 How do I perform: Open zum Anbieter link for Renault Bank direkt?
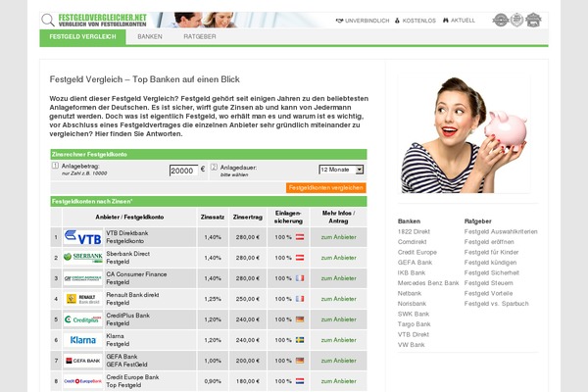pos(339,299)
